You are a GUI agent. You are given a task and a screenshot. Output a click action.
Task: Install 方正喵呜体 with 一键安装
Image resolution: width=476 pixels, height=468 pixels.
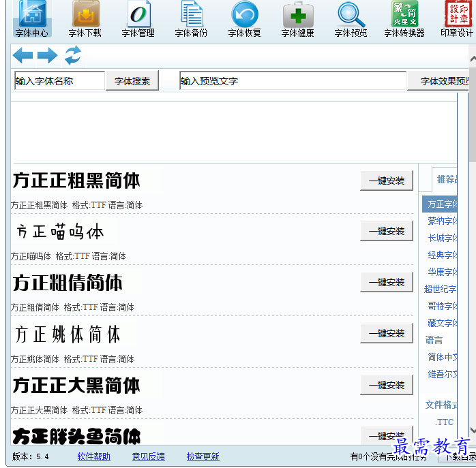click(387, 231)
